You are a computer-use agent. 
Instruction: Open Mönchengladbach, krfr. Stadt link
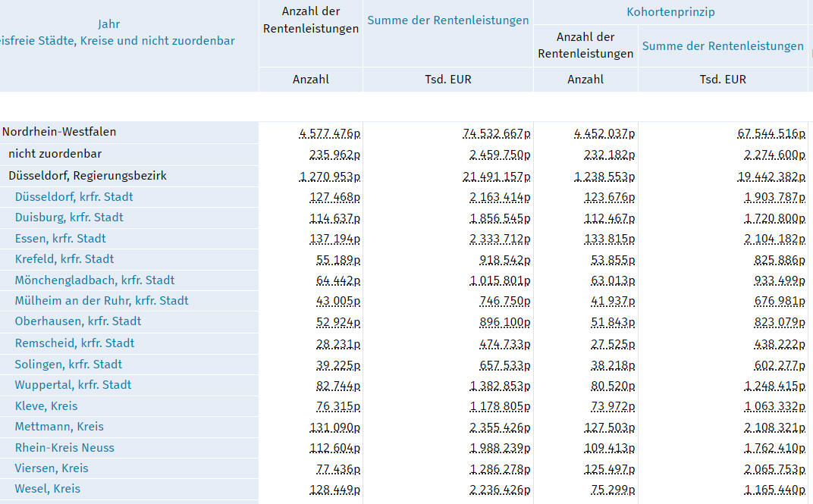[x=94, y=280]
